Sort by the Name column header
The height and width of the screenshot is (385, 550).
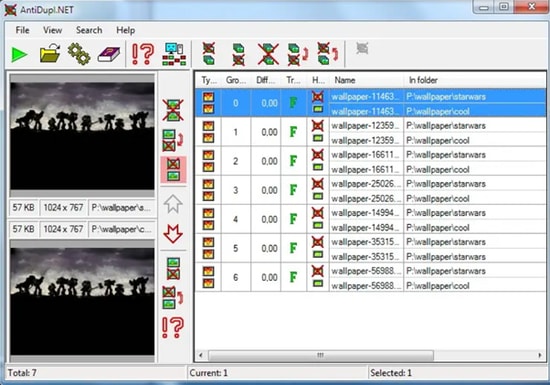pos(367,80)
